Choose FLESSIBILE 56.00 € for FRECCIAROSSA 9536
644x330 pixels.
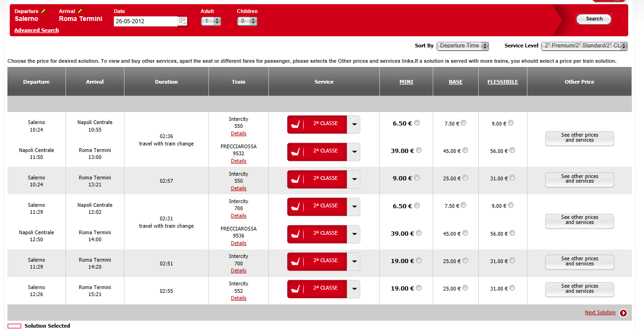click(512, 233)
